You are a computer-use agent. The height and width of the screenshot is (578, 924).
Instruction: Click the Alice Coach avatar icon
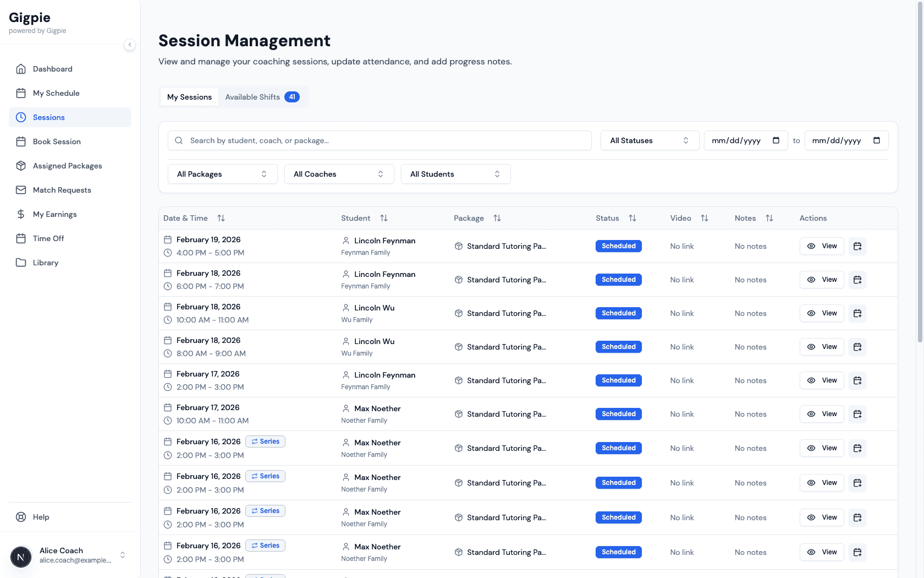(x=21, y=556)
